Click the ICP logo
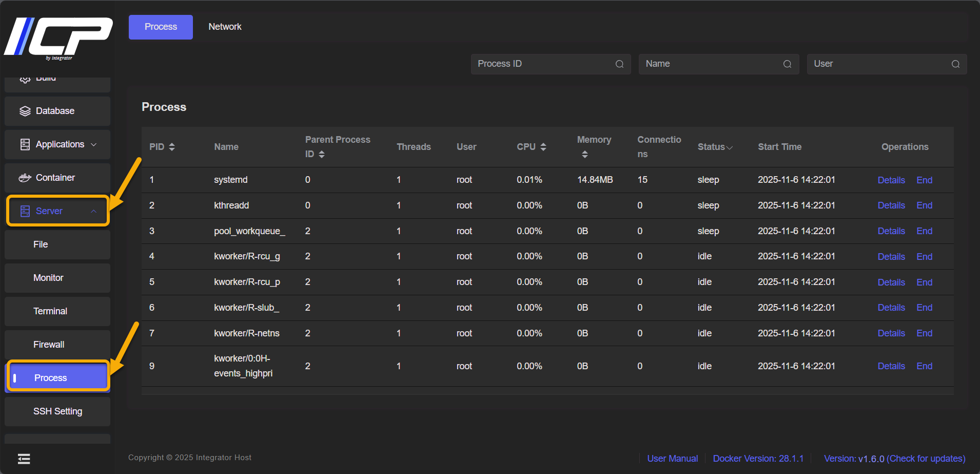Screen dimensions: 980x474 (58, 38)
